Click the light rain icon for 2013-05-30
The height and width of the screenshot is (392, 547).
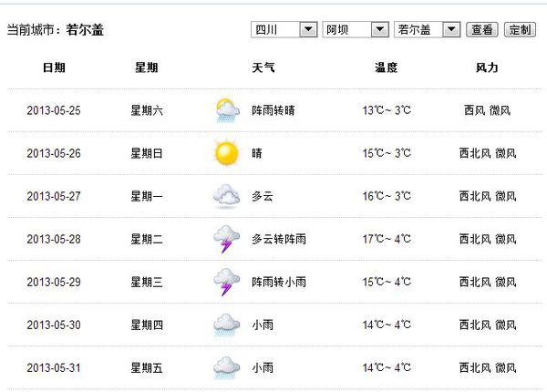pos(226,325)
